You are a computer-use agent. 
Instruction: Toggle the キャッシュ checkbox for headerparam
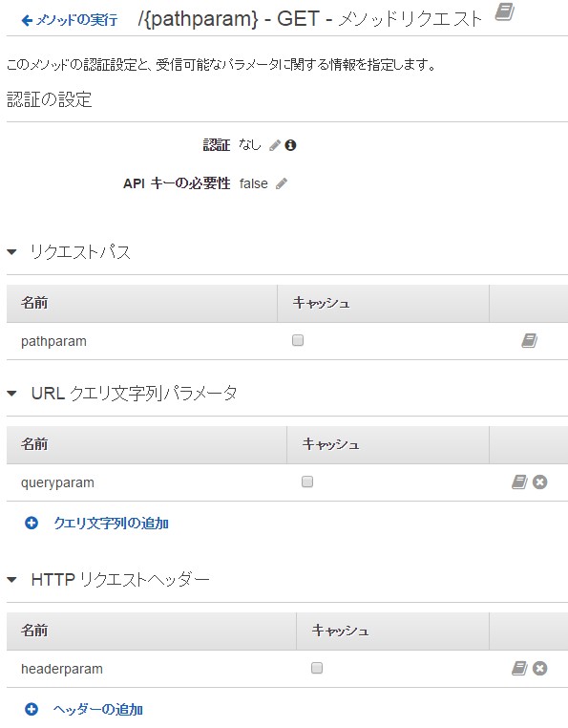coord(317,668)
